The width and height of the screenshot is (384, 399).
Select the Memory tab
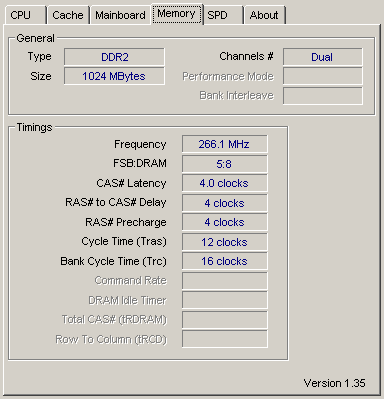tap(177, 14)
